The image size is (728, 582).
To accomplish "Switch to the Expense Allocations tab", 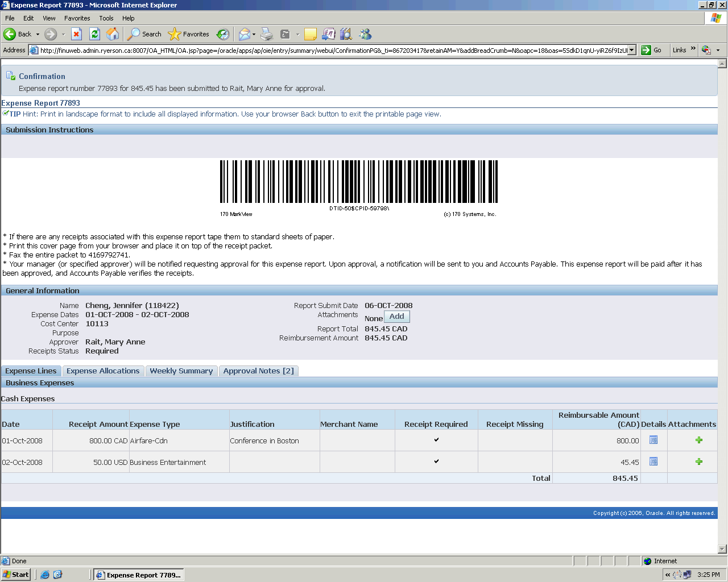I will [x=103, y=371].
